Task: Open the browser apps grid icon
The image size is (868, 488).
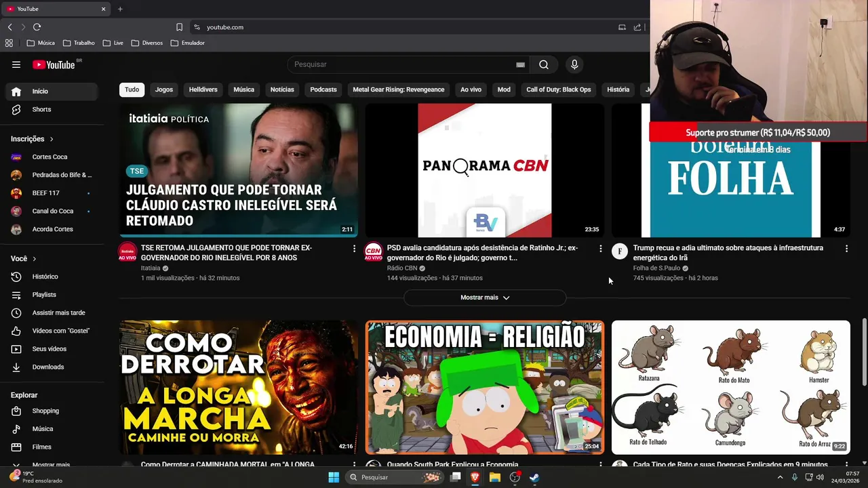Action: point(9,43)
